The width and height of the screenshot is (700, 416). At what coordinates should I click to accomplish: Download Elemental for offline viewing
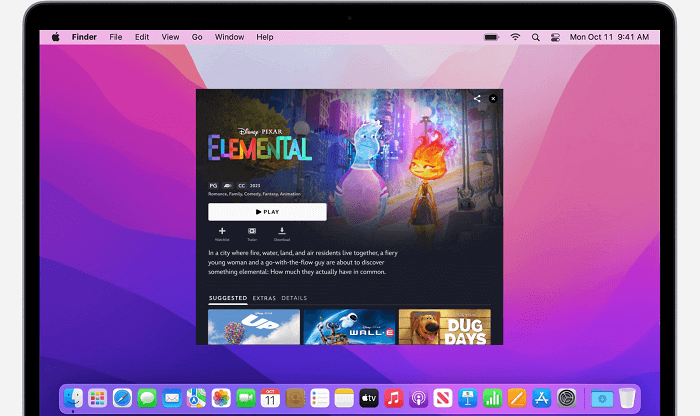[x=282, y=233]
